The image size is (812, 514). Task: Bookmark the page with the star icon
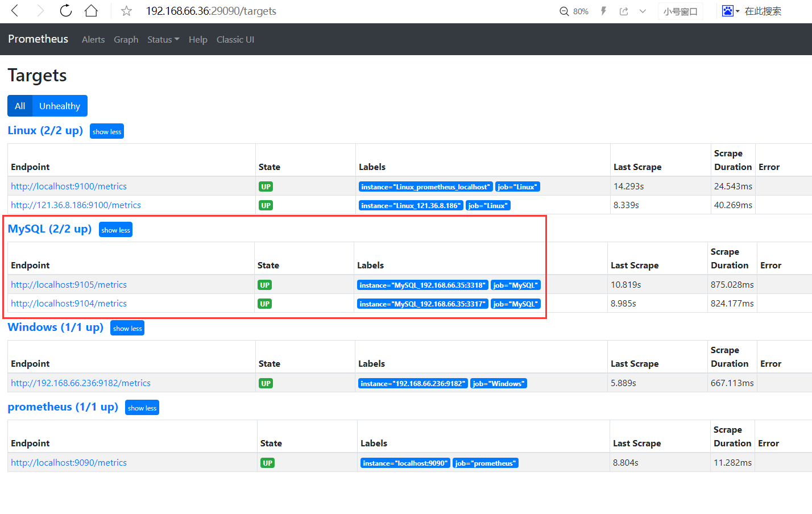pos(126,11)
